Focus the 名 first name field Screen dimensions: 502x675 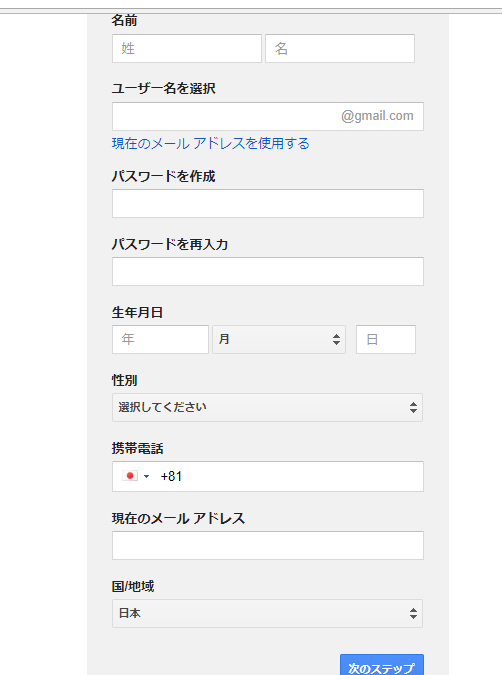pos(340,48)
